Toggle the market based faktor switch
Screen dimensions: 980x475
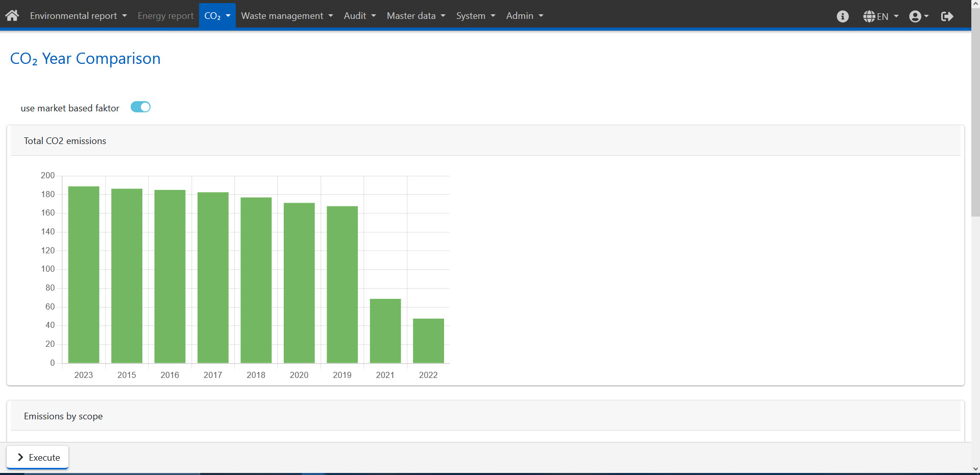click(140, 107)
